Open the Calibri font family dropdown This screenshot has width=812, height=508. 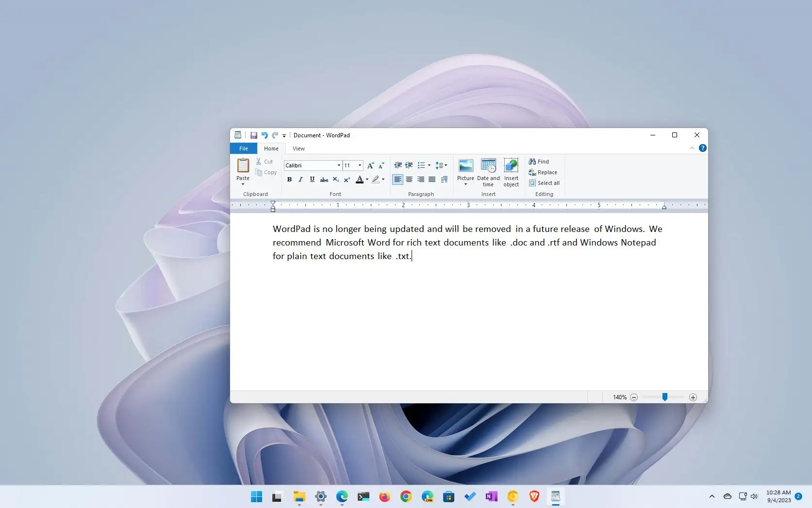pyautogui.click(x=339, y=165)
